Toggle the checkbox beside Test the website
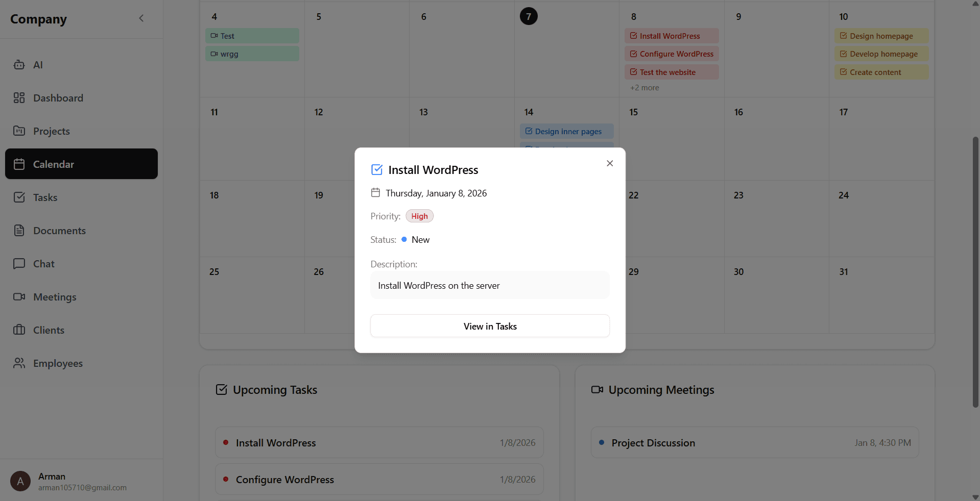The height and width of the screenshot is (501, 980). pyautogui.click(x=633, y=72)
